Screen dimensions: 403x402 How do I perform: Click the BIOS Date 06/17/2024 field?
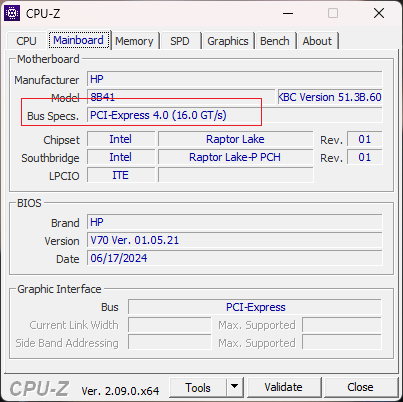(235, 258)
